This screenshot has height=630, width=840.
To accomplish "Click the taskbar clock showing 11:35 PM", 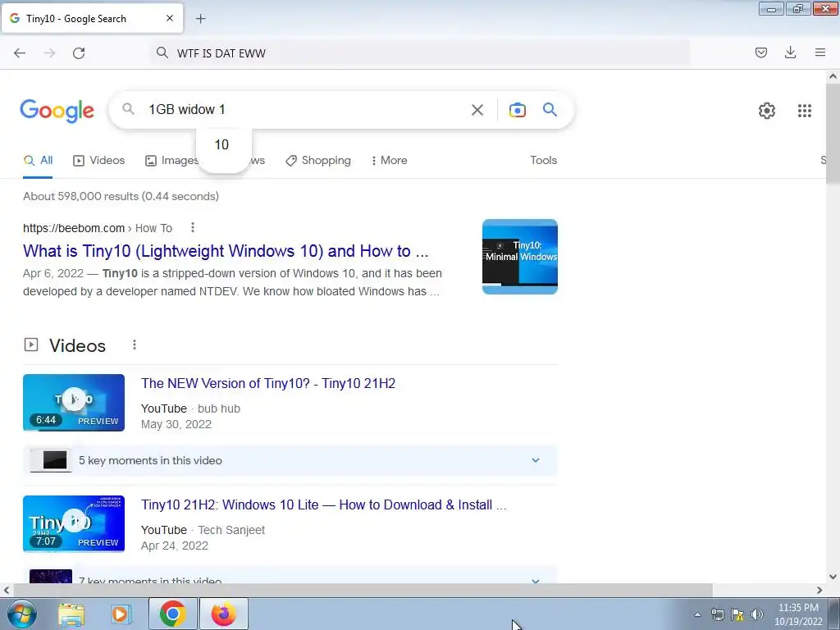I will (798, 614).
